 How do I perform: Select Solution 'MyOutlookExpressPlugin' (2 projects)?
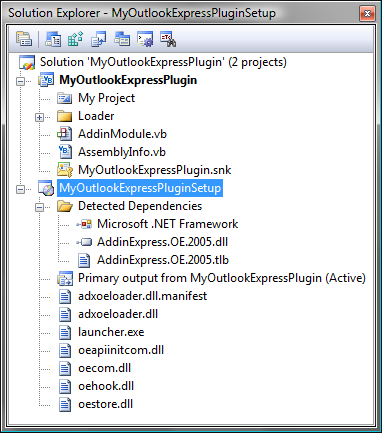tap(163, 62)
